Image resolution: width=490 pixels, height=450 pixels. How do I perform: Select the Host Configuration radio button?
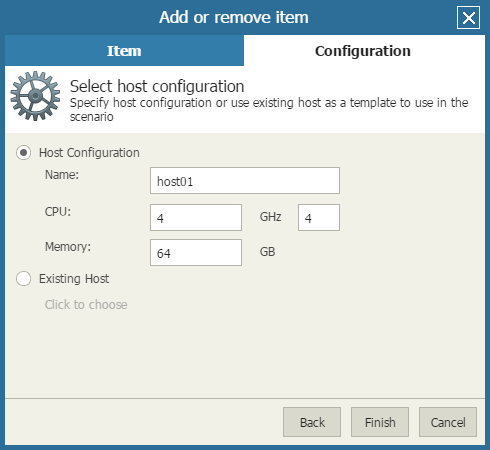click(x=24, y=153)
